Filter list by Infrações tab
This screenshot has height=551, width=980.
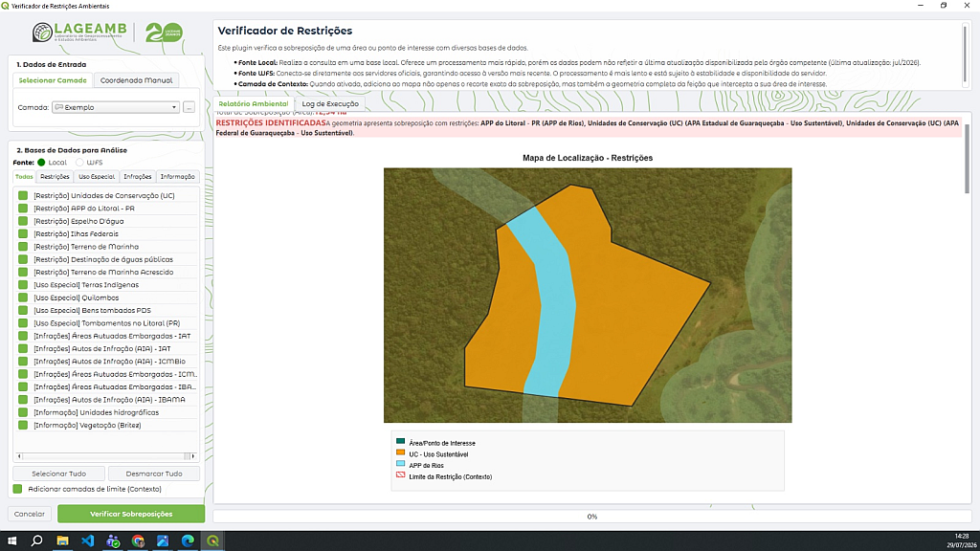(x=138, y=177)
